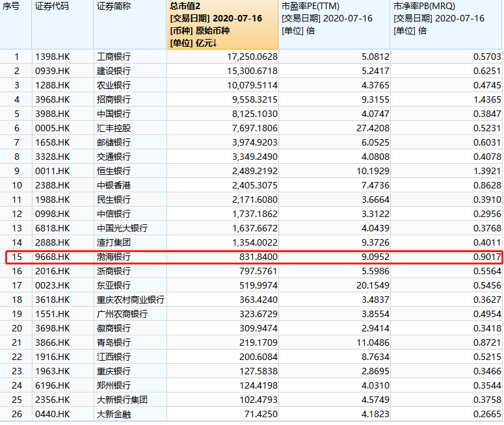The width and height of the screenshot is (504, 425).
Task: Click PB value 1.3921
Action: pos(487,171)
